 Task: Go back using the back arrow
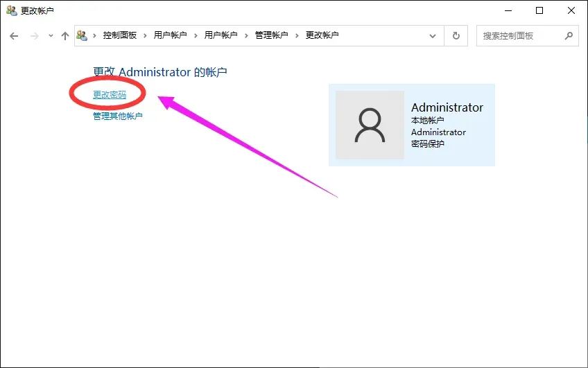pyautogui.click(x=14, y=36)
